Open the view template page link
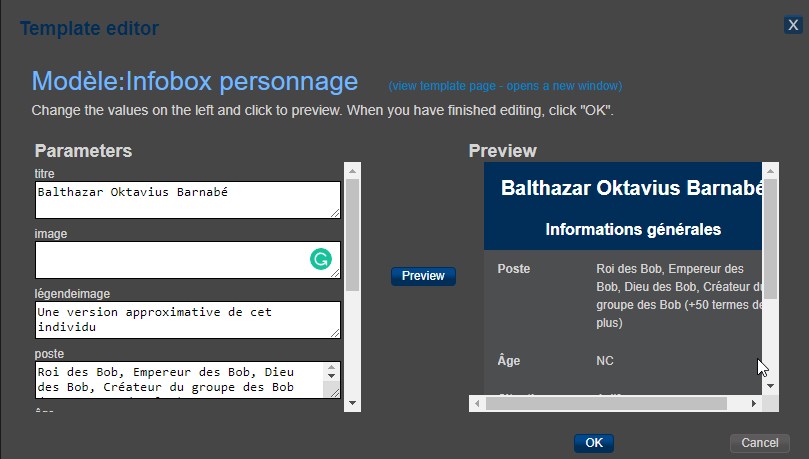Screen dimensions: 809x459 coord(505,85)
